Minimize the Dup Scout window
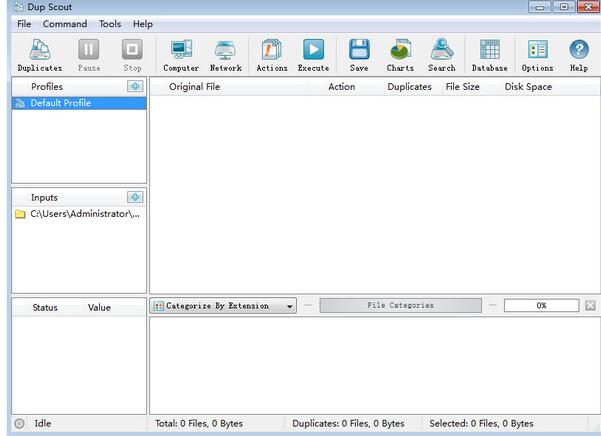Screen dimensions: 601x436 click(540, 7)
